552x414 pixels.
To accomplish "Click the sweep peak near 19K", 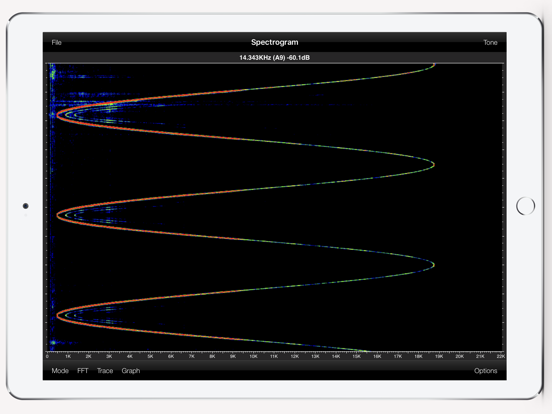I will coord(433,164).
